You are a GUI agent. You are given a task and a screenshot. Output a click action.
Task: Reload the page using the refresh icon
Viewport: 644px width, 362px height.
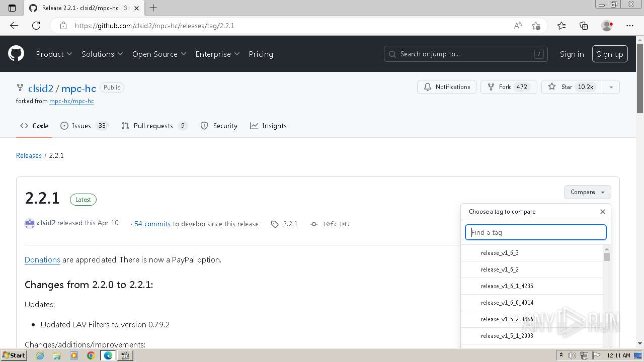(36, 26)
